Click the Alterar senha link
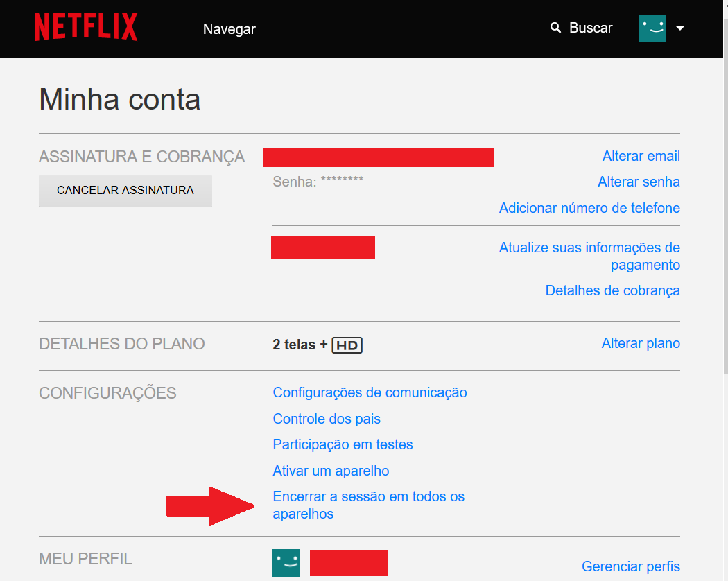The height and width of the screenshot is (581, 728). 639,182
